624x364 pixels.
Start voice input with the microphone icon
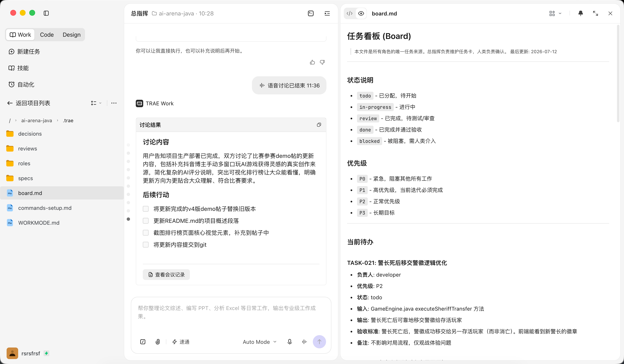pyautogui.click(x=290, y=342)
